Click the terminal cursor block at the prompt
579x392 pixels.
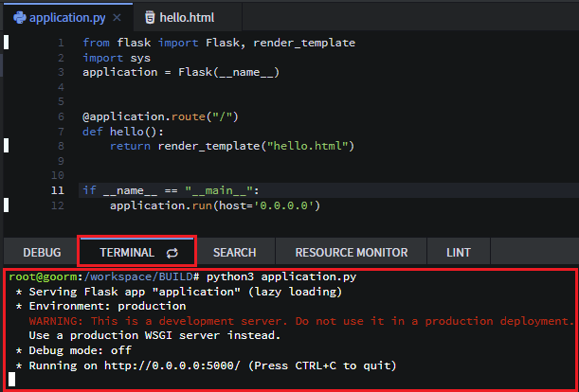11,380
